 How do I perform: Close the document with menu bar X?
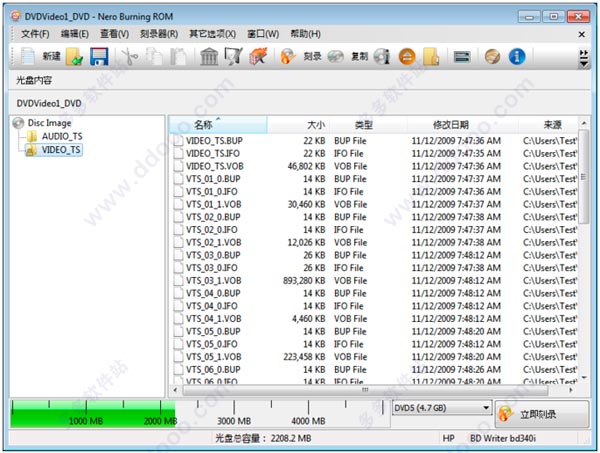(x=582, y=34)
